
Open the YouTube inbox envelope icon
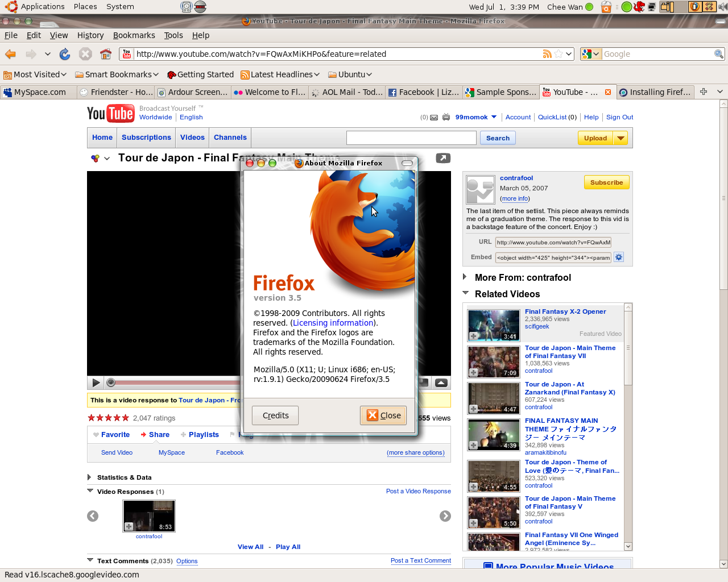click(434, 118)
